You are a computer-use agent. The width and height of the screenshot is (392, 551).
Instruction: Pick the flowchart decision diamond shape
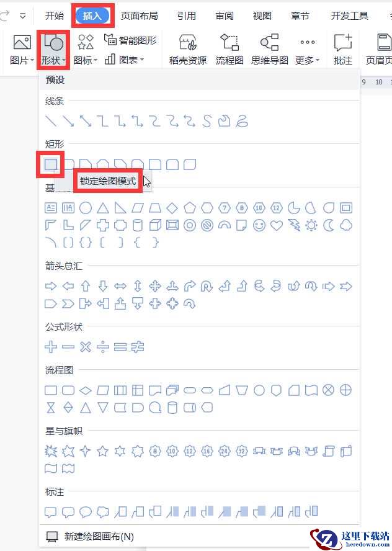pos(86,390)
